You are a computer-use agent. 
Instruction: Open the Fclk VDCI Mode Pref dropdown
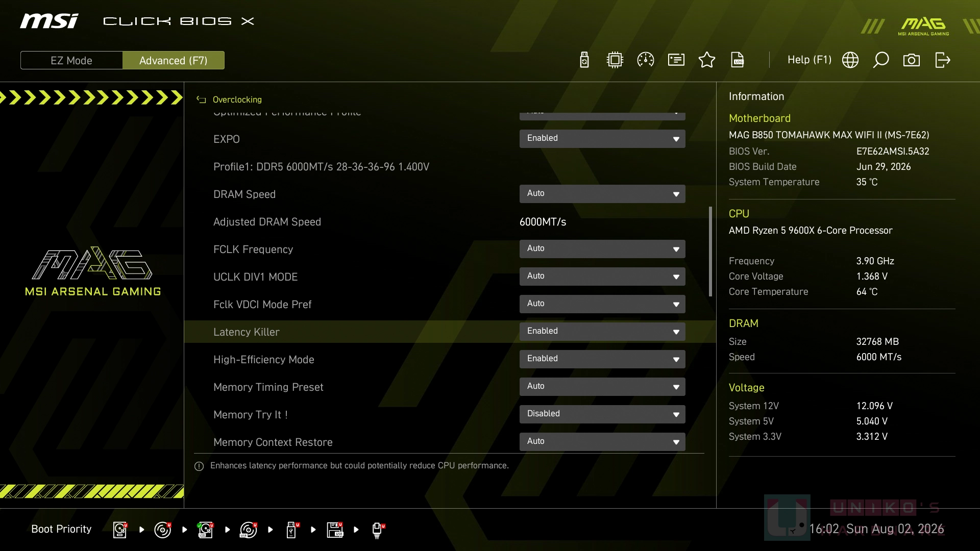(x=602, y=304)
